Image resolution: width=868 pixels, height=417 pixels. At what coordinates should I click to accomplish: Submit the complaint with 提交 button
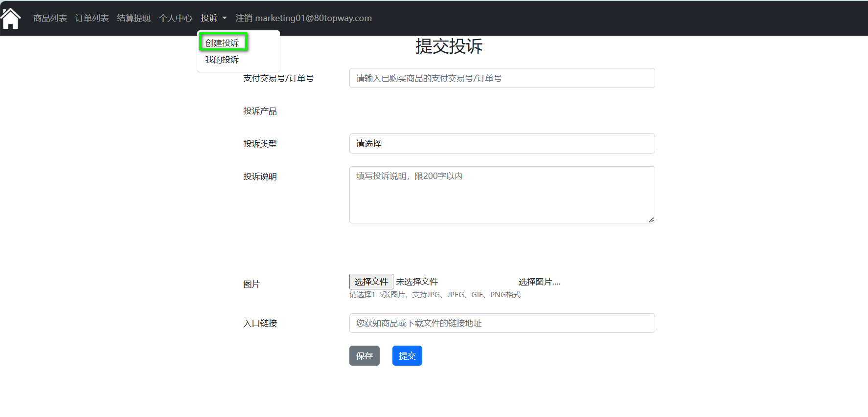coord(407,356)
